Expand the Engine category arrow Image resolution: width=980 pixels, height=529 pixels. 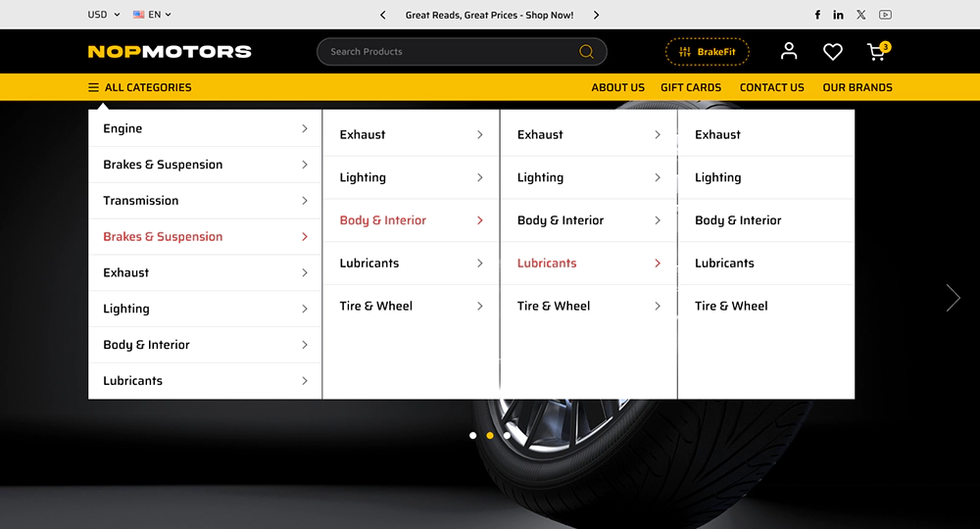tap(305, 128)
